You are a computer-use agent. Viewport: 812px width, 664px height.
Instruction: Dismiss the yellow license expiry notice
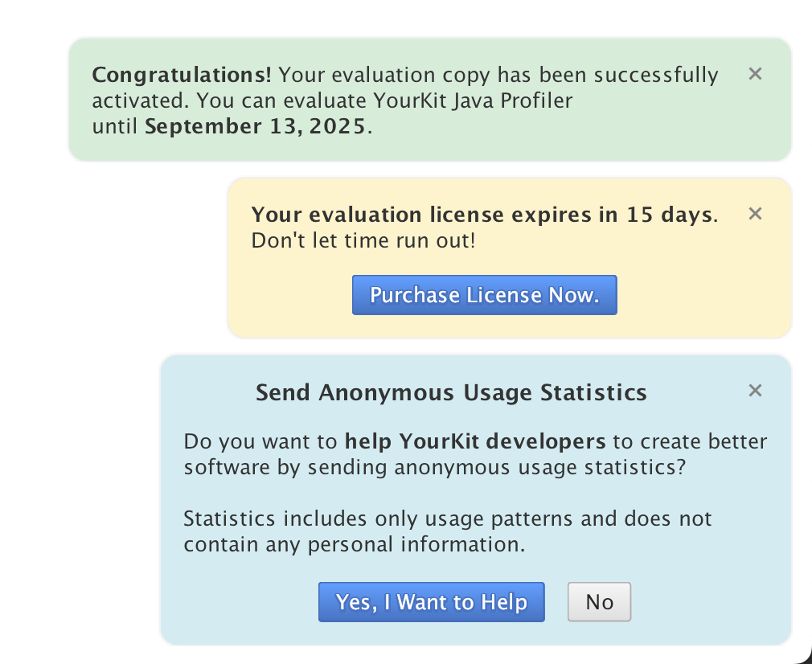click(755, 214)
